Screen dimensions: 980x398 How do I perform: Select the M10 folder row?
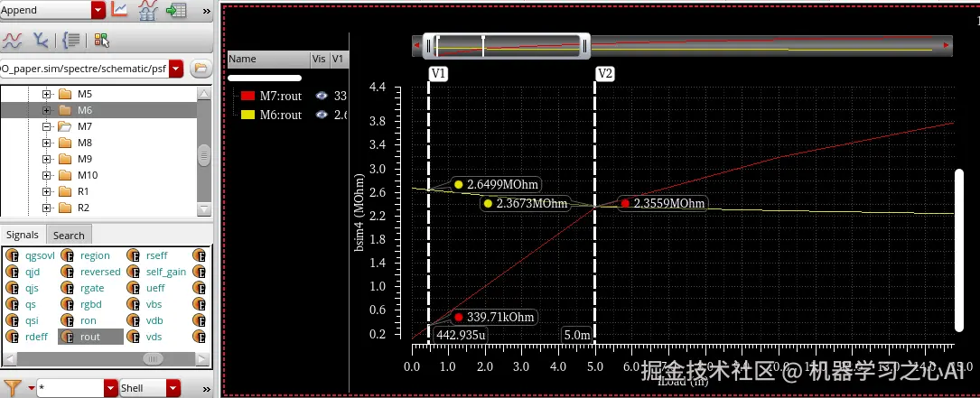click(x=98, y=175)
